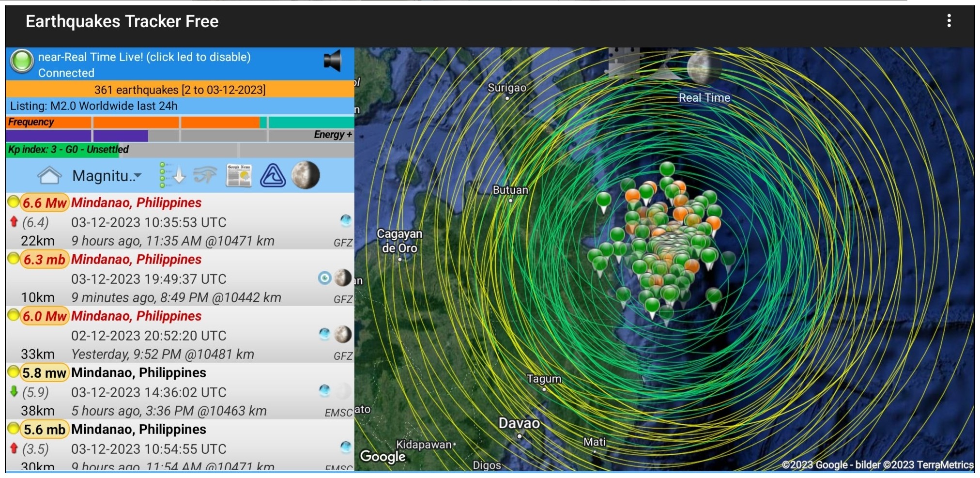Click the 361 earthquakes orange banner
Image resolution: width=980 pixels, height=478 pixels.
pyautogui.click(x=180, y=90)
